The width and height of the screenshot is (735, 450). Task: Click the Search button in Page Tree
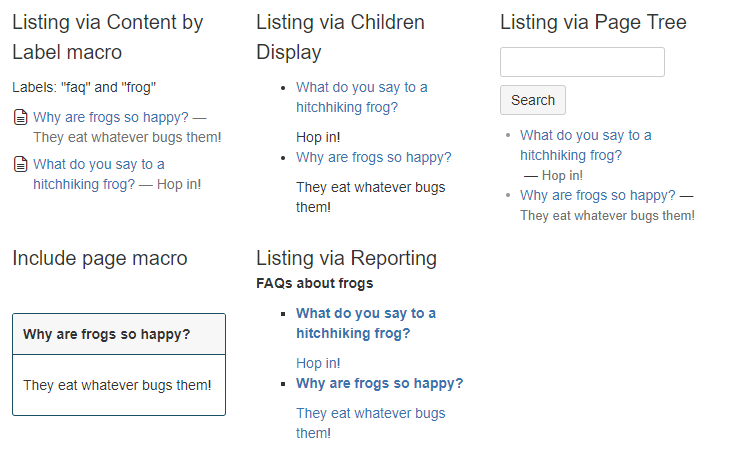pos(533,100)
